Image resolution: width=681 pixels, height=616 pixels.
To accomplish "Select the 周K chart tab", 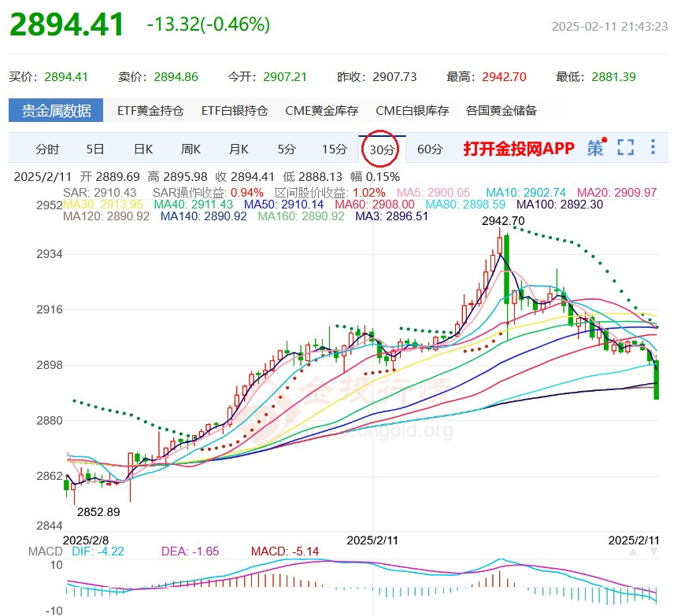I will tap(191, 149).
